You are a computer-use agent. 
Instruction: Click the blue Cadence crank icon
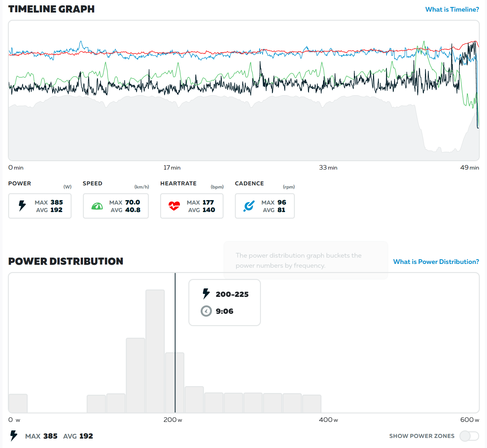coord(249,206)
